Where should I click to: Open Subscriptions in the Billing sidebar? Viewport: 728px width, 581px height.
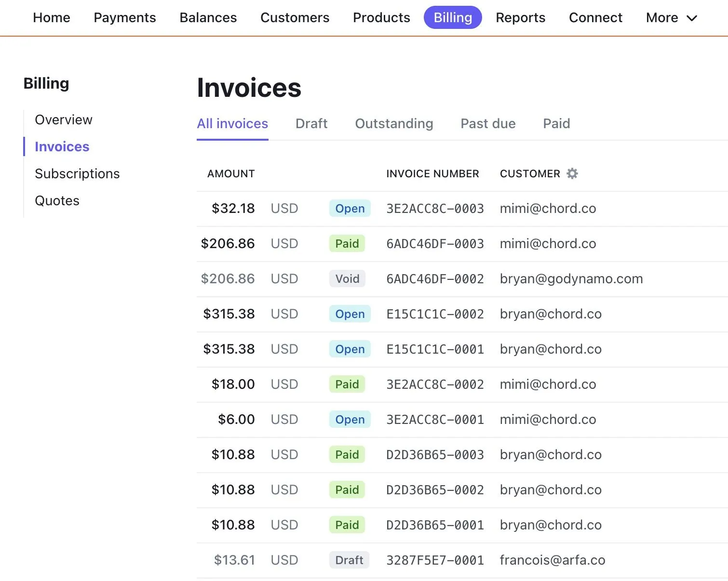coord(77,173)
